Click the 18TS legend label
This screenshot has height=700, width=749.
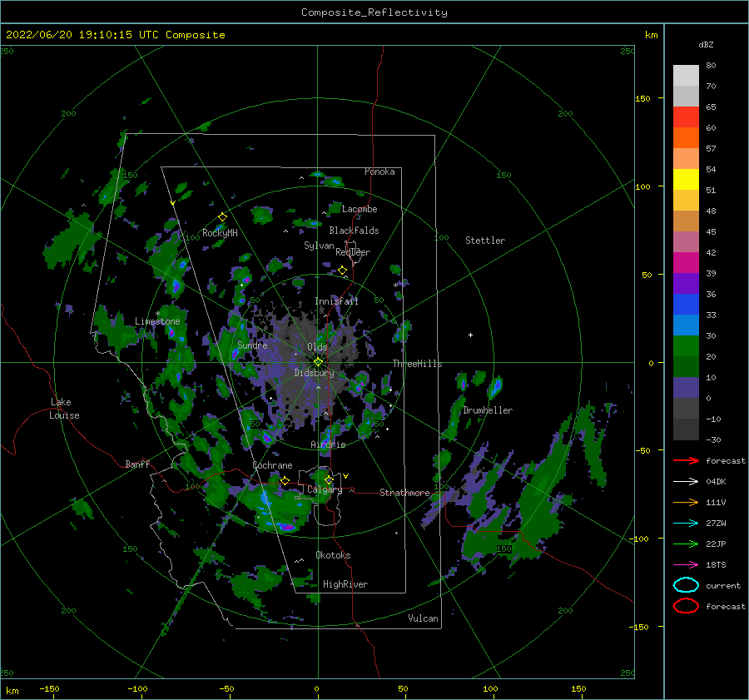[716, 565]
